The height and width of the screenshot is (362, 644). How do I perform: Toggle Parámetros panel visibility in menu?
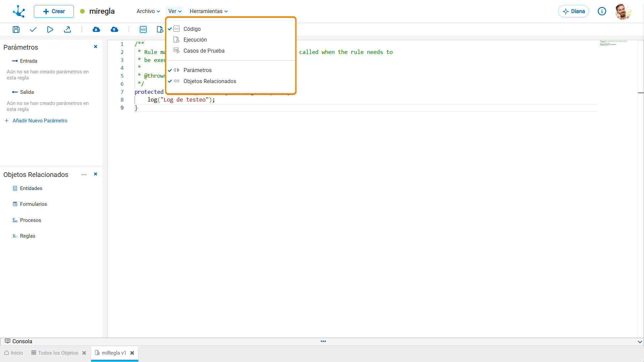197,70
